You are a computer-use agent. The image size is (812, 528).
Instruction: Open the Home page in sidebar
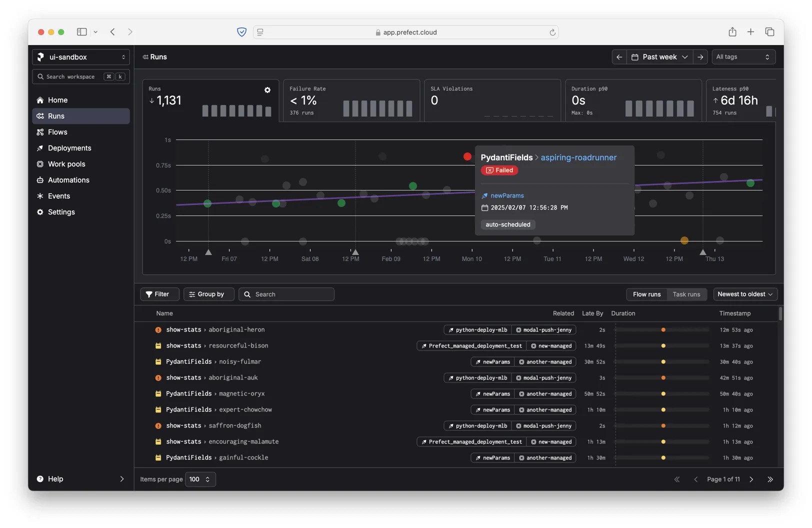click(80, 100)
